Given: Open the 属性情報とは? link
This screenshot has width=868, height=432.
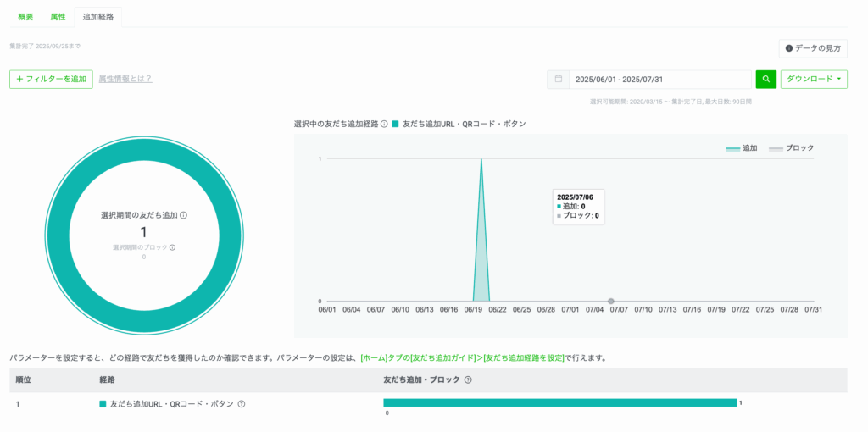Looking at the screenshot, I should click(125, 79).
